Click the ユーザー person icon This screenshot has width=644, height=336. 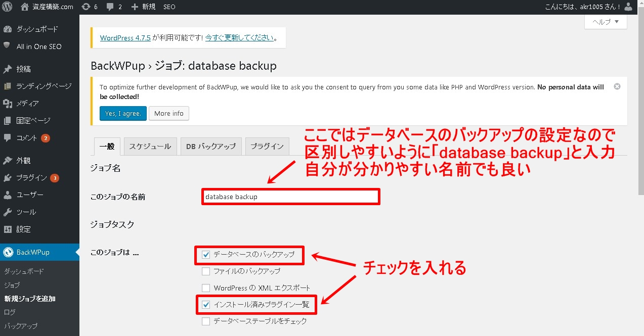point(7,195)
